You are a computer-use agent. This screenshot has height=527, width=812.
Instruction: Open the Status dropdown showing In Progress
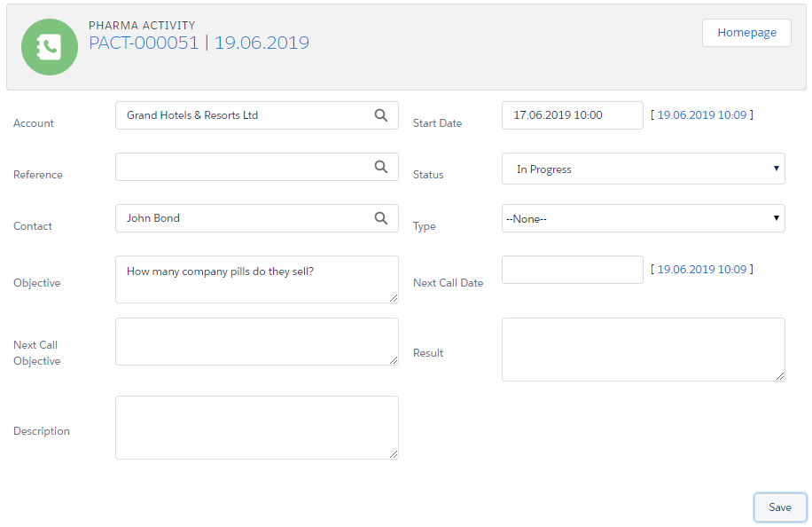pyautogui.click(x=643, y=169)
